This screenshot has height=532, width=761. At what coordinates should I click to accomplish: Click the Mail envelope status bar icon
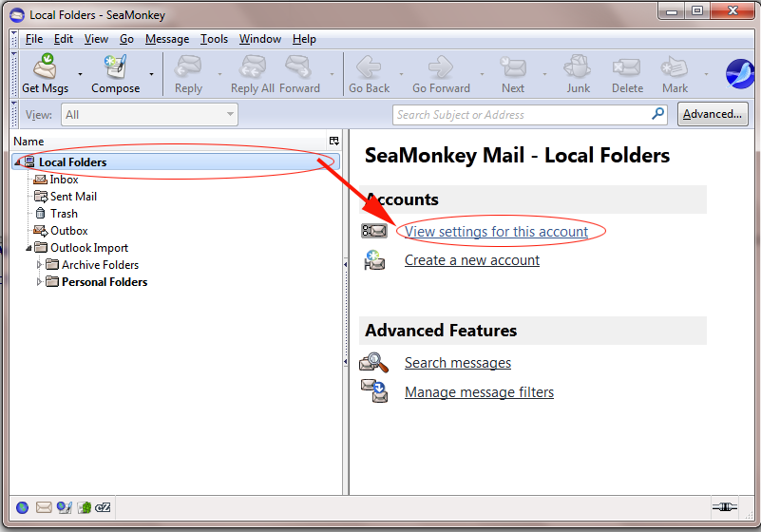tap(44, 507)
